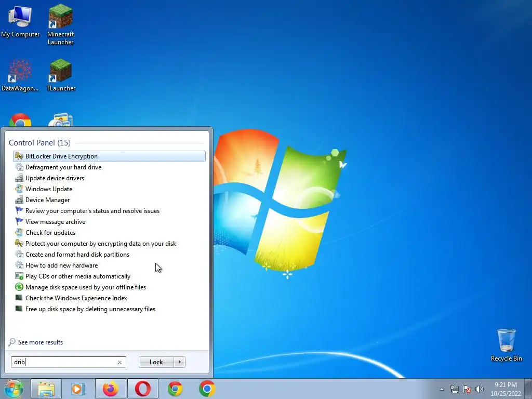Screen dimensions: 532x399
Task: Click icon beside Defragment your hard drive
Action: click(19, 167)
